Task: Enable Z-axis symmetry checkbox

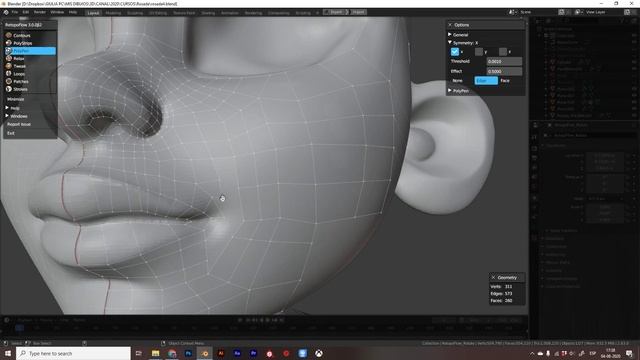Action: (503, 52)
